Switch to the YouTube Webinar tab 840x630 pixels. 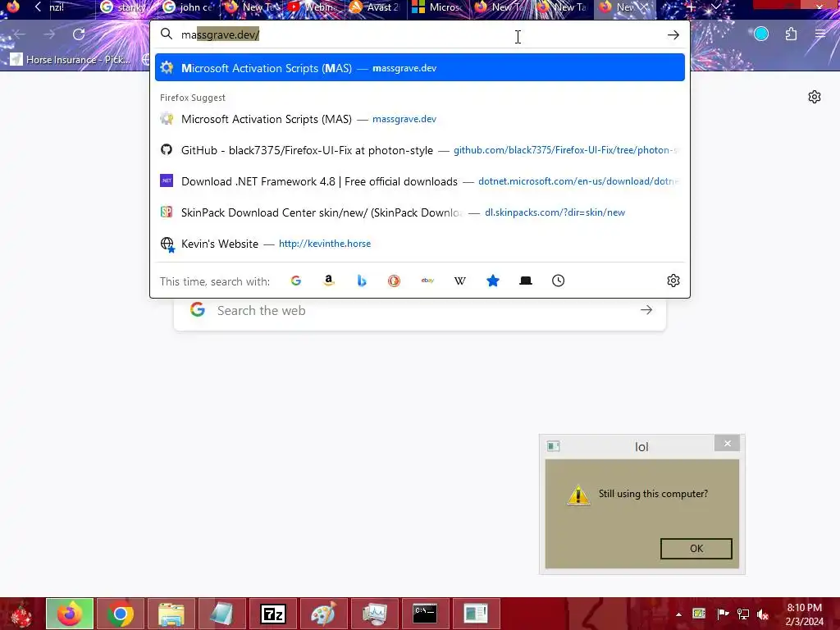(x=313, y=7)
